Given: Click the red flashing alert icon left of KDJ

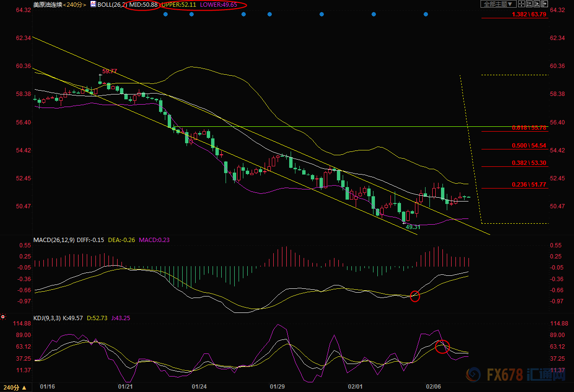Looking at the screenshot, I should point(3,317).
